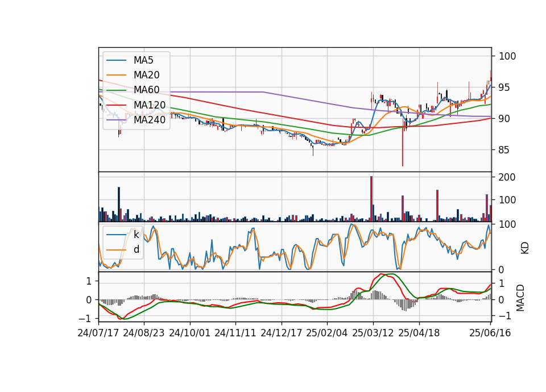
Task: Click the 25/02/04 date axis label
Action: pos(327,333)
